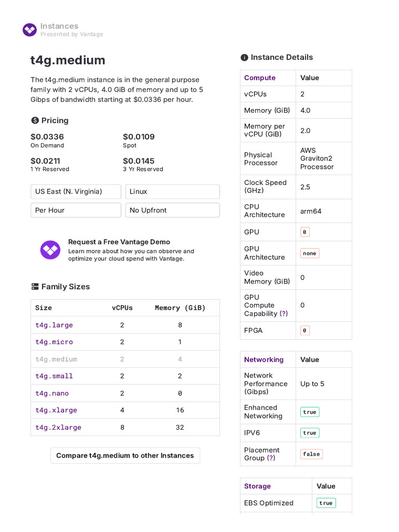Select the t4g.nano instance link
Screen dimensions: 399x532
(52, 393)
